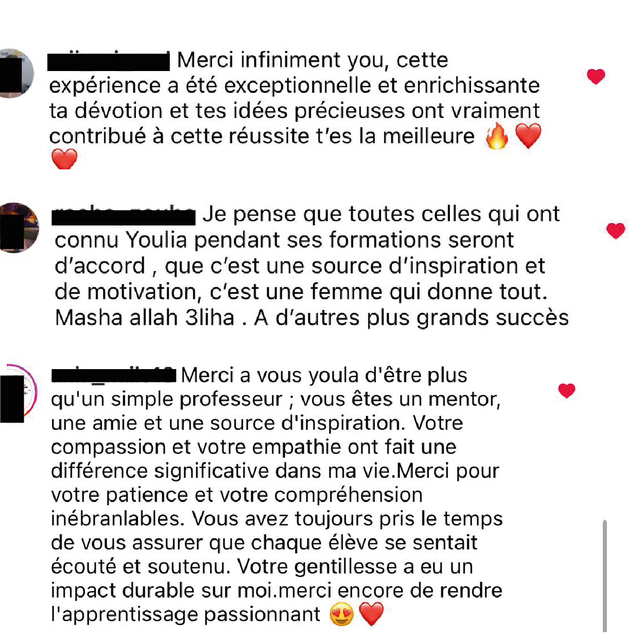Open redacted username before "Je pense que"
Viewport: 644px width, 644px height.
pyautogui.click(x=124, y=216)
